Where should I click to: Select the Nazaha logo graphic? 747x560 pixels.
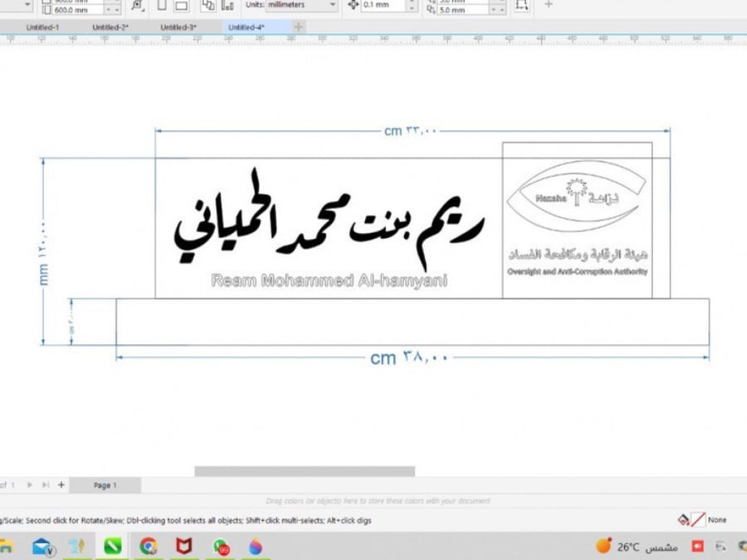pos(577,196)
